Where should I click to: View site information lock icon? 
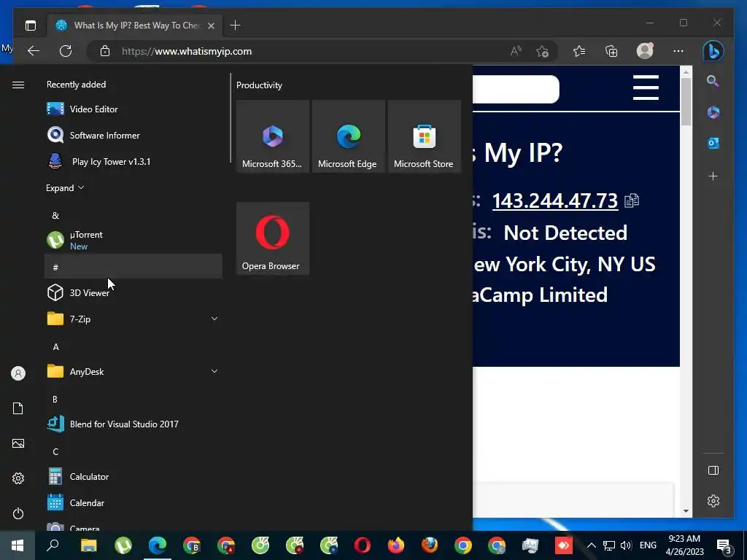105,51
